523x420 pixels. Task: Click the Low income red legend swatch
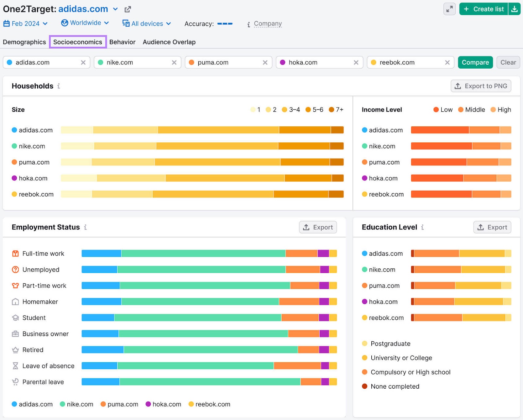click(436, 110)
